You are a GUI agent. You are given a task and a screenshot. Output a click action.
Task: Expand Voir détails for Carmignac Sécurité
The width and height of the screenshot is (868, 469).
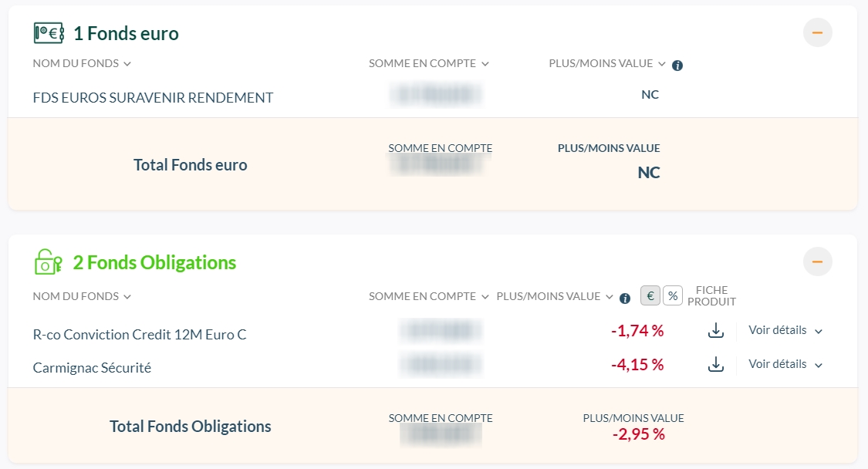[785, 365]
